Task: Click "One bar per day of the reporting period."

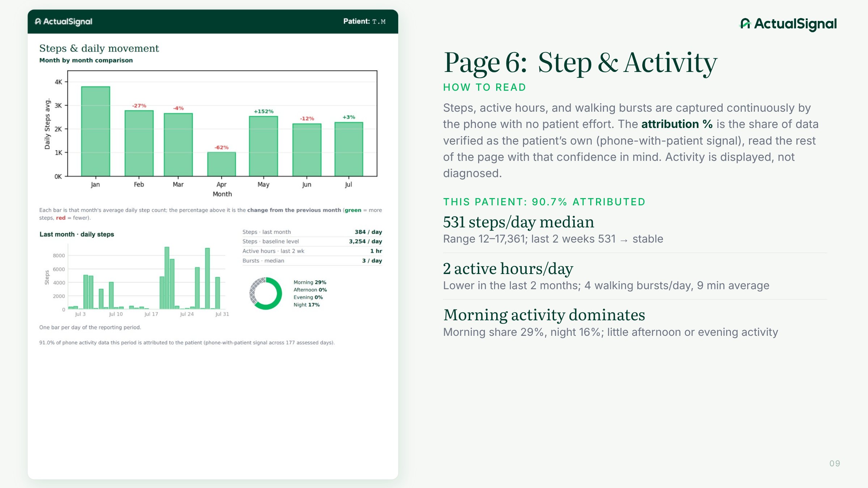Action: click(x=90, y=328)
